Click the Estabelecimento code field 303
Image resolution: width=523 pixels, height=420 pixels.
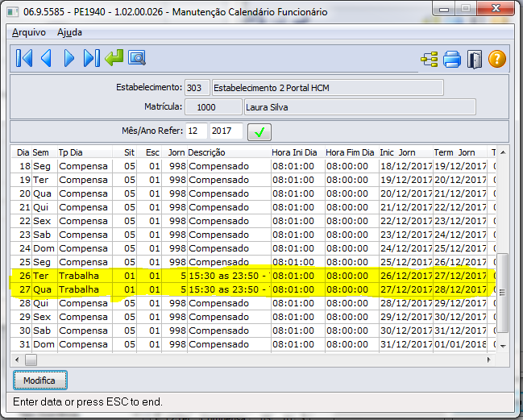pyautogui.click(x=197, y=88)
